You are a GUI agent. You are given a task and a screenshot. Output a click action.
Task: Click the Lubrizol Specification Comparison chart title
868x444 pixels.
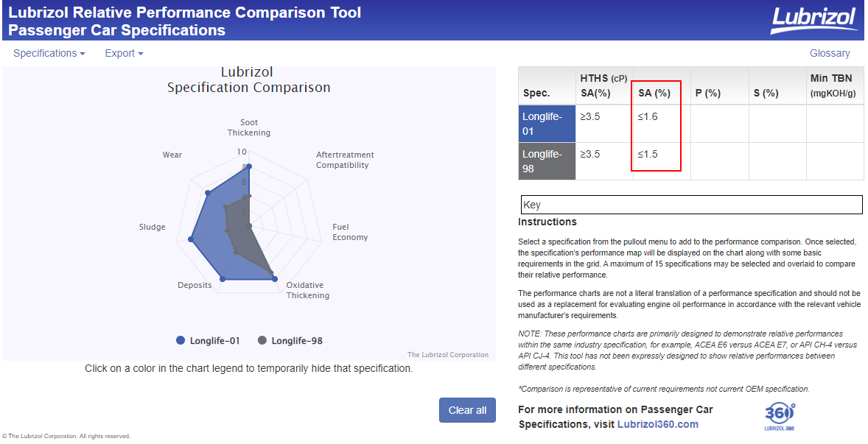click(248, 80)
